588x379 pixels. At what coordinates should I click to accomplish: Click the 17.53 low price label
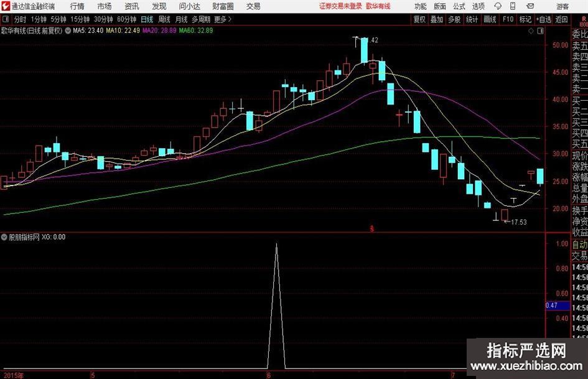coord(519,222)
